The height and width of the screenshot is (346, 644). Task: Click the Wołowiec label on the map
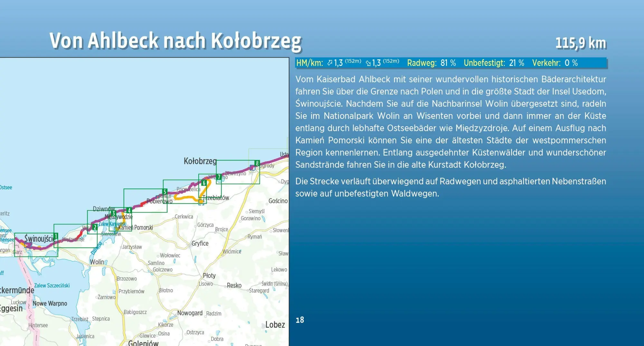tap(170, 256)
